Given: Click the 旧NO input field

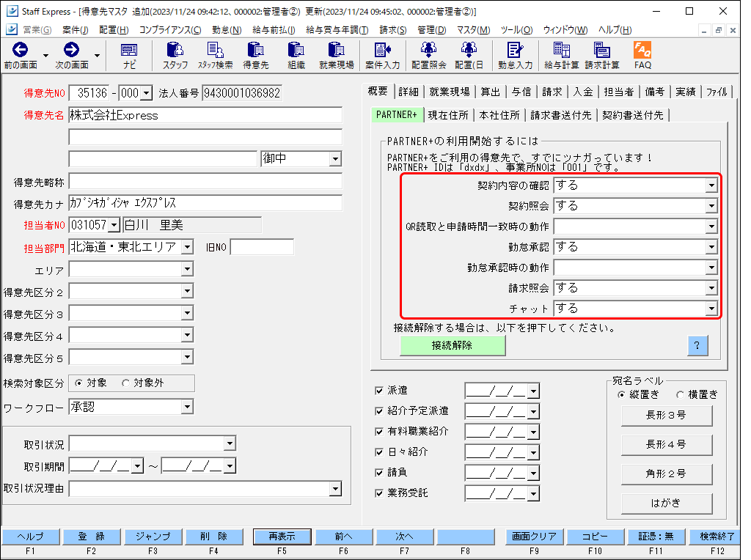Looking at the screenshot, I should click(262, 247).
